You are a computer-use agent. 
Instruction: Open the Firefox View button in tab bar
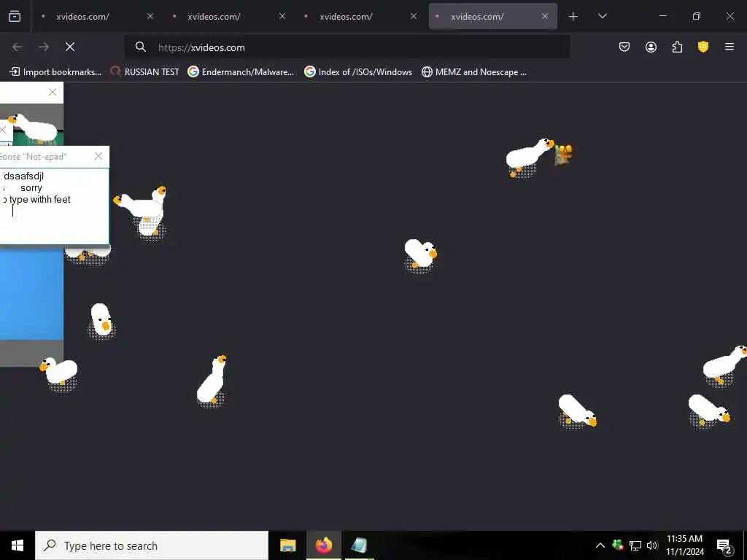(x=15, y=16)
